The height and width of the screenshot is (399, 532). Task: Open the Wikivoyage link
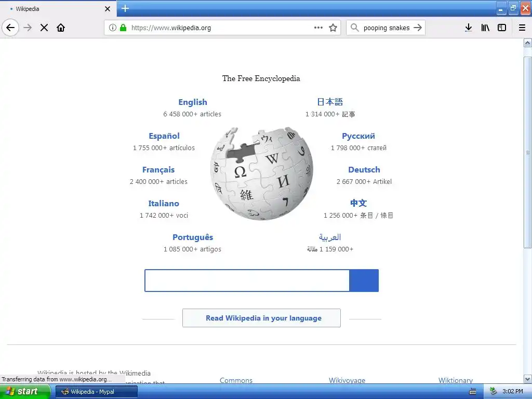pyautogui.click(x=347, y=380)
